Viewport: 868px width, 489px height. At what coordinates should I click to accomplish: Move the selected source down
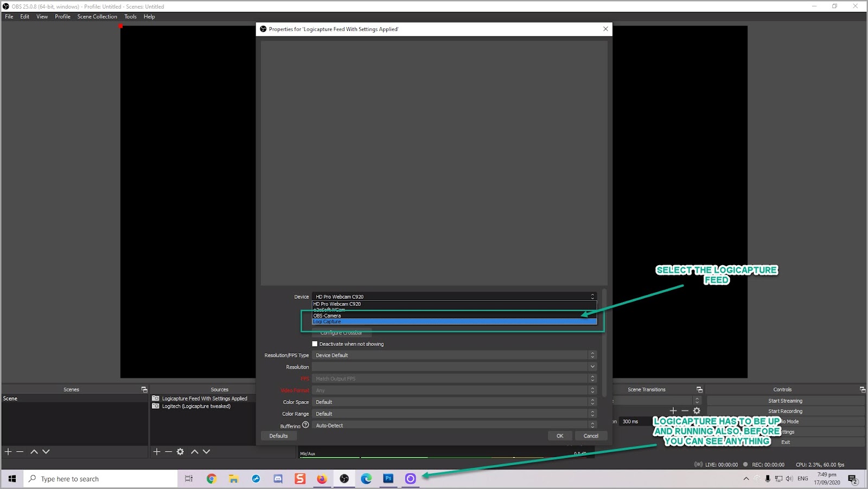click(207, 452)
